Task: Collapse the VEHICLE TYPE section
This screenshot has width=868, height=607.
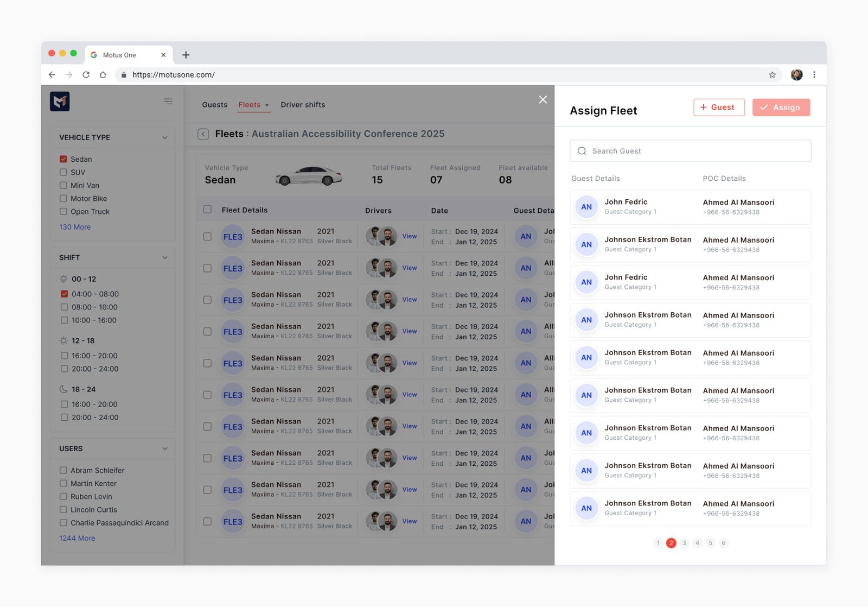Action: [x=165, y=137]
